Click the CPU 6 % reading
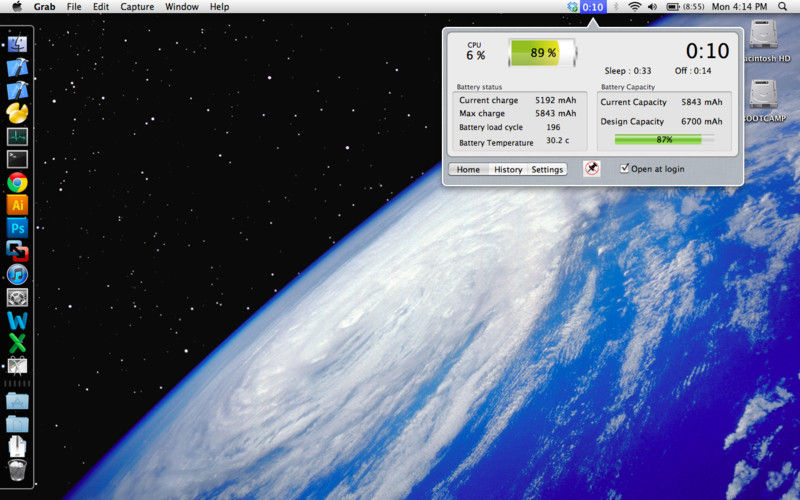Screen dimensions: 800x500 [x=475, y=52]
